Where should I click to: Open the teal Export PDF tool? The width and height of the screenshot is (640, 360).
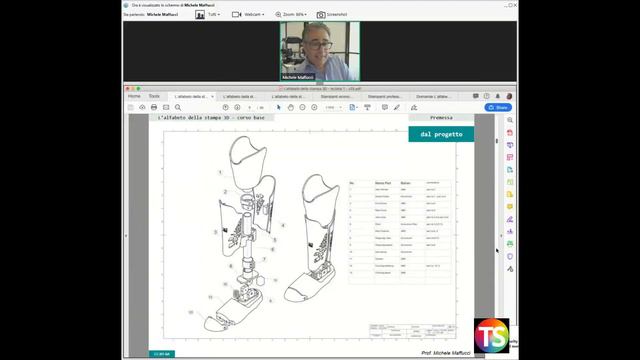(510, 169)
